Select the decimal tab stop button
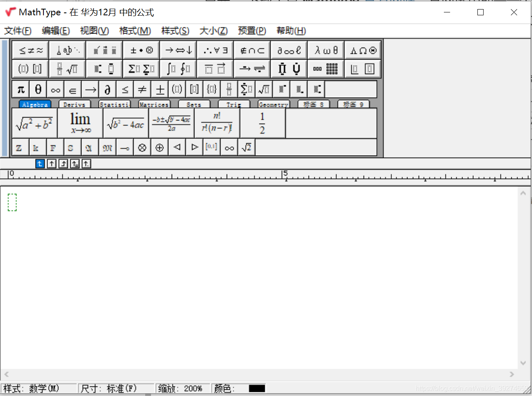The image size is (532, 396). [86, 164]
